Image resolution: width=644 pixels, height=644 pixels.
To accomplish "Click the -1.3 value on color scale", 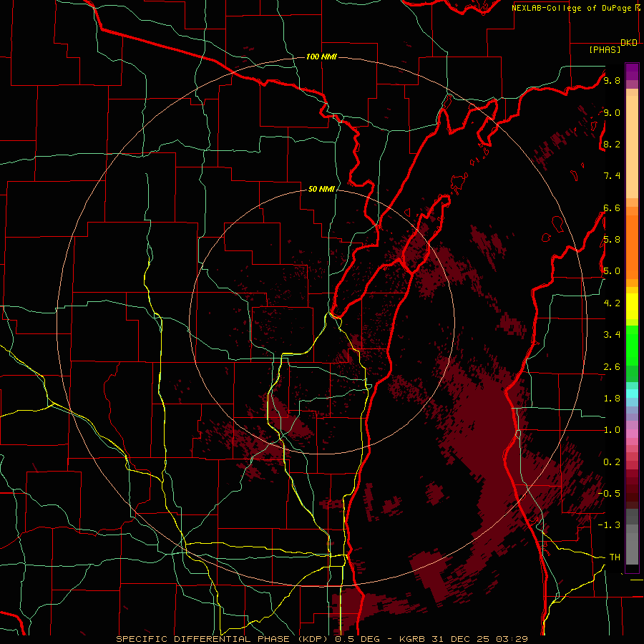I will pyautogui.click(x=609, y=525).
